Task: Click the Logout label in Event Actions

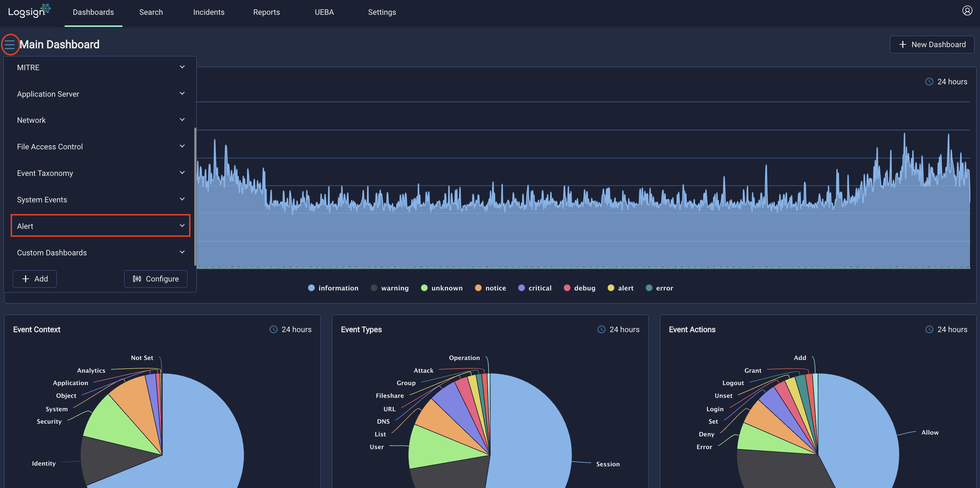Action: (733, 383)
